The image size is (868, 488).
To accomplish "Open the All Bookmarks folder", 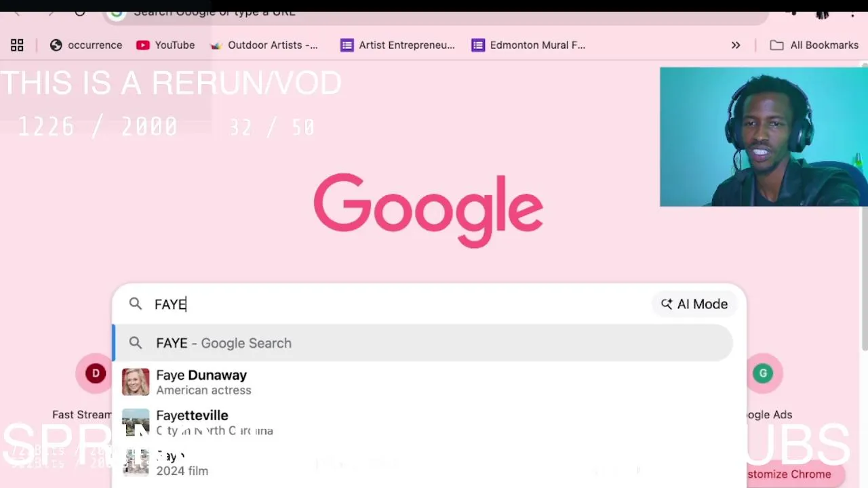I will [x=814, y=45].
